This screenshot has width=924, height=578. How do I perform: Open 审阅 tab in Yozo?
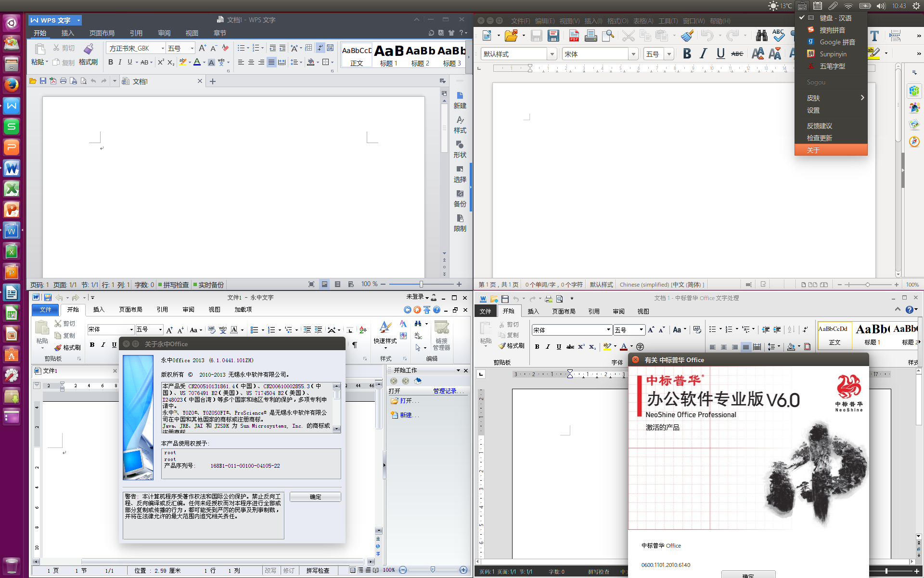pyautogui.click(x=188, y=309)
